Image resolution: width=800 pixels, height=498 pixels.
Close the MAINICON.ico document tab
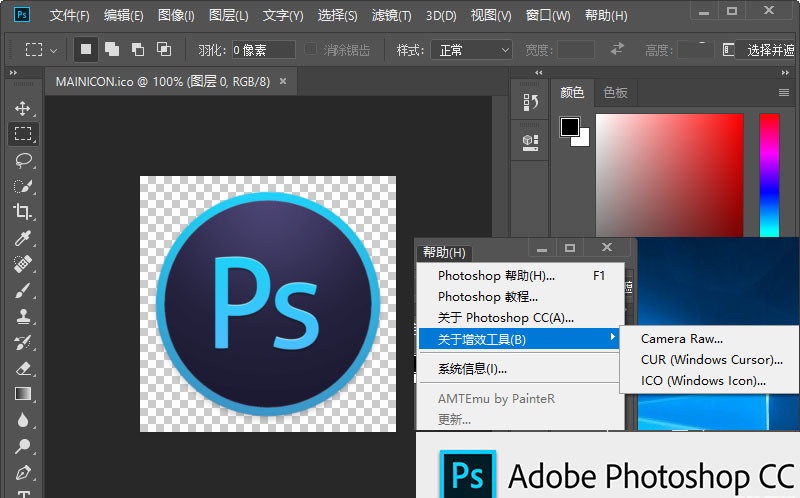coord(283,81)
